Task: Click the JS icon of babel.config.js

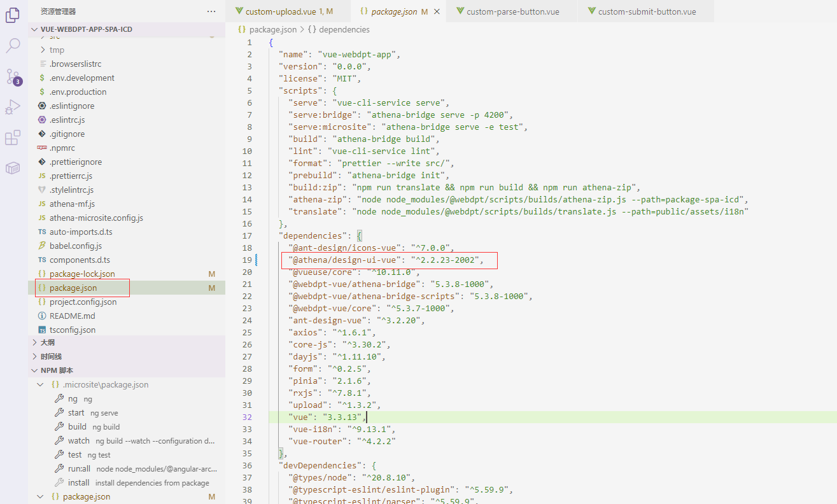Action: tap(42, 246)
